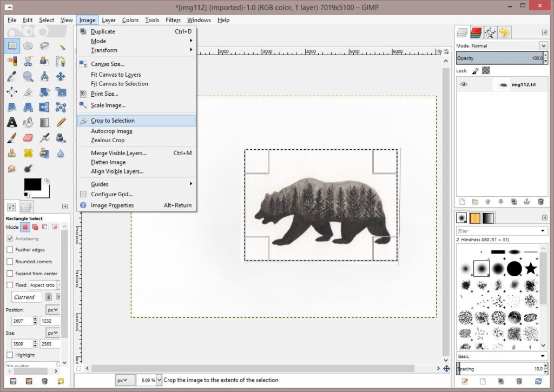Adjust the brush Spacing slider

pyautogui.click(x=499, y=369)
